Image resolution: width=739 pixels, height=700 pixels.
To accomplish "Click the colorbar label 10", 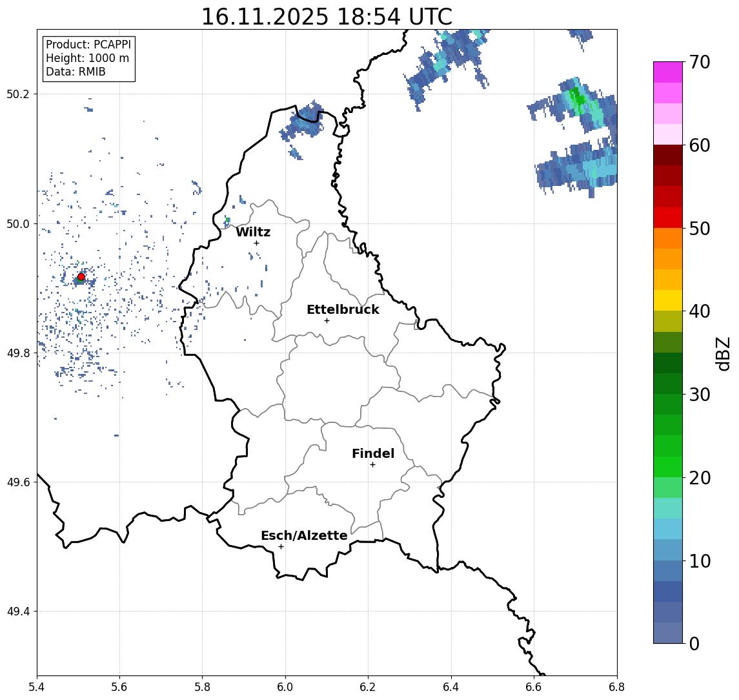I will (700, 561).
